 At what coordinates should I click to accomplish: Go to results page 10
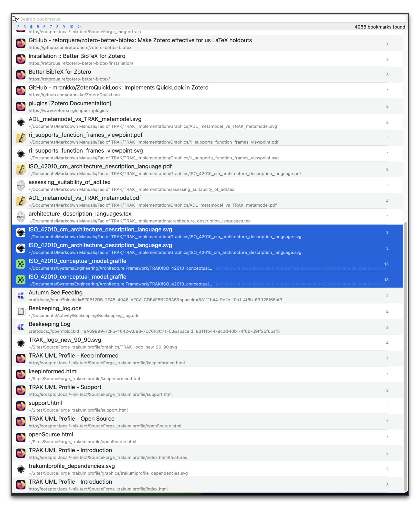pos(71,27)
